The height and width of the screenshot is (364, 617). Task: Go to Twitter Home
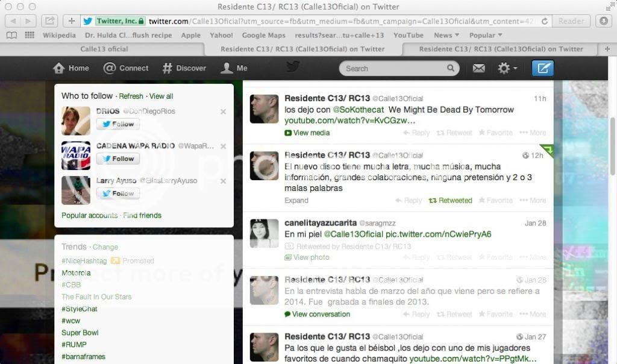point(71,68)
